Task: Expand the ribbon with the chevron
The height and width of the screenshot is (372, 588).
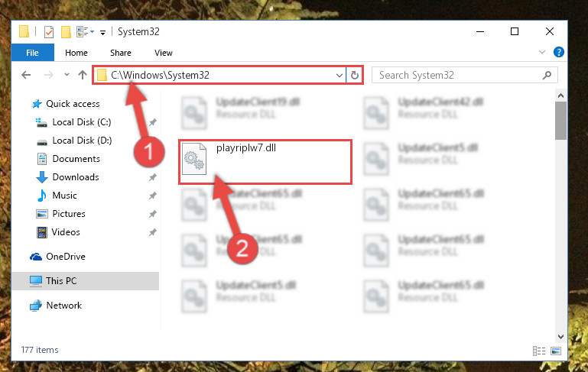Action: point(542,52)
